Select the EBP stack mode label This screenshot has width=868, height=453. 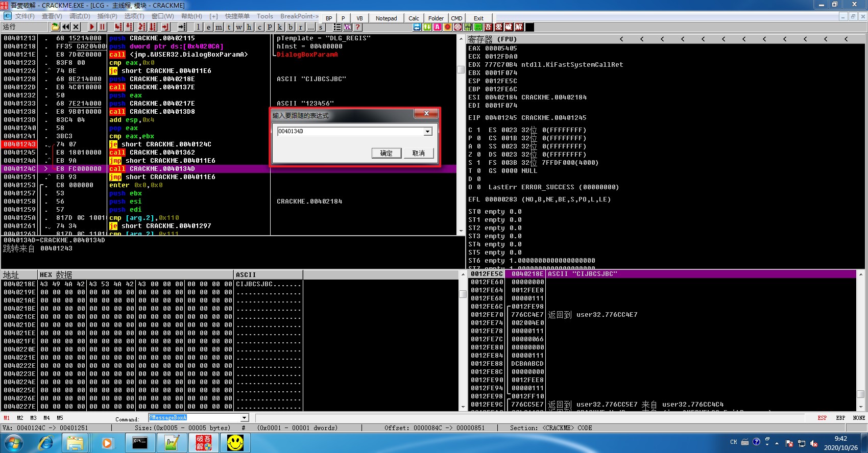click(x=840, y=418)
